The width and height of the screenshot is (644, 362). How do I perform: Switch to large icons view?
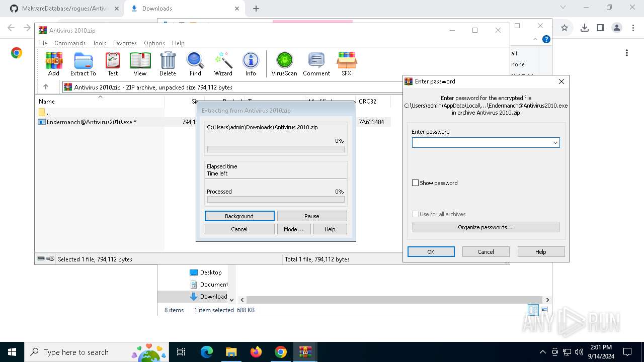pyautogui.click(x=544, y=310)
